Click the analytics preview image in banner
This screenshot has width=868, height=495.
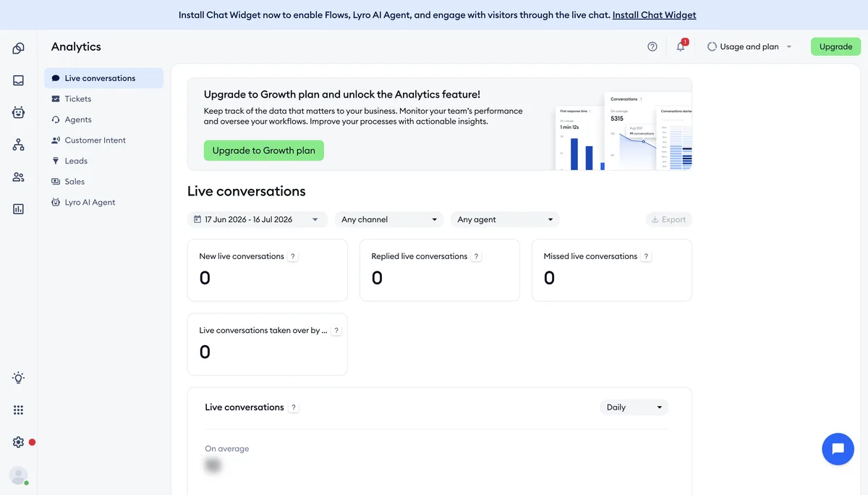tap(624, 131)
